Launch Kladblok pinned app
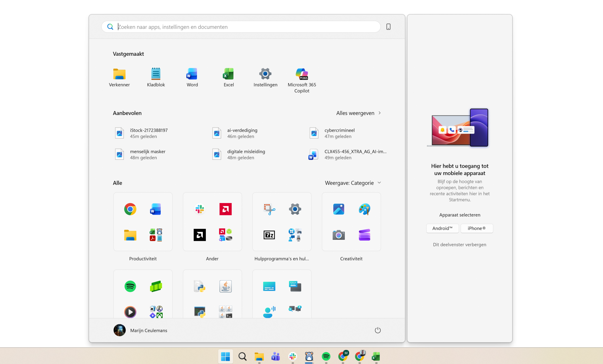 coord(156,77)
